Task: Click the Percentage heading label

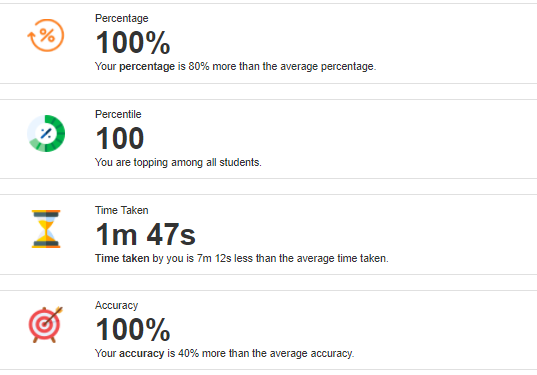Action: click(x=122, y=18)
